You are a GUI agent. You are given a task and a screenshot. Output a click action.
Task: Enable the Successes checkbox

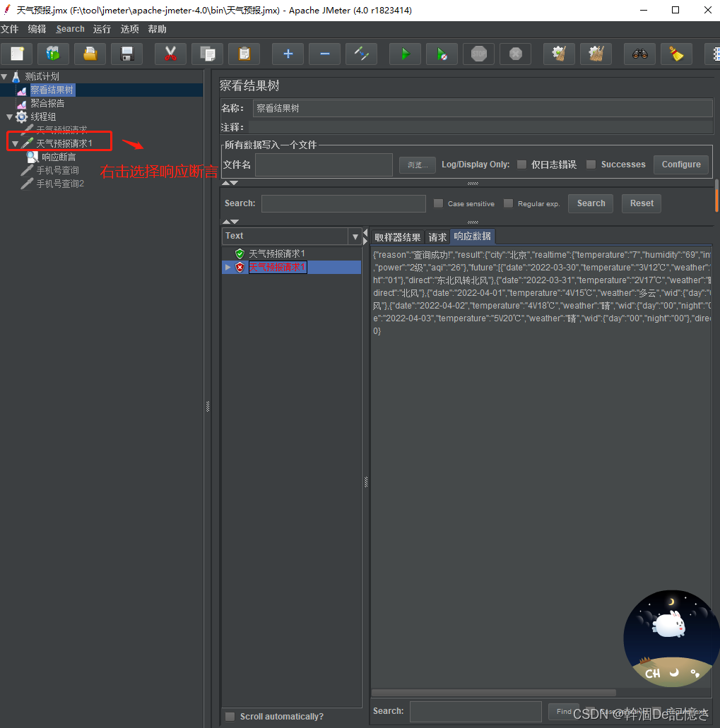click(x=591, y=165)
